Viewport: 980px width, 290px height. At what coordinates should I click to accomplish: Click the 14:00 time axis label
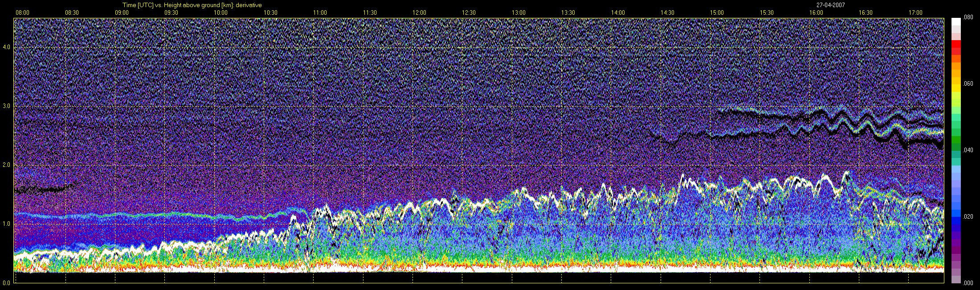pos(618,13)
